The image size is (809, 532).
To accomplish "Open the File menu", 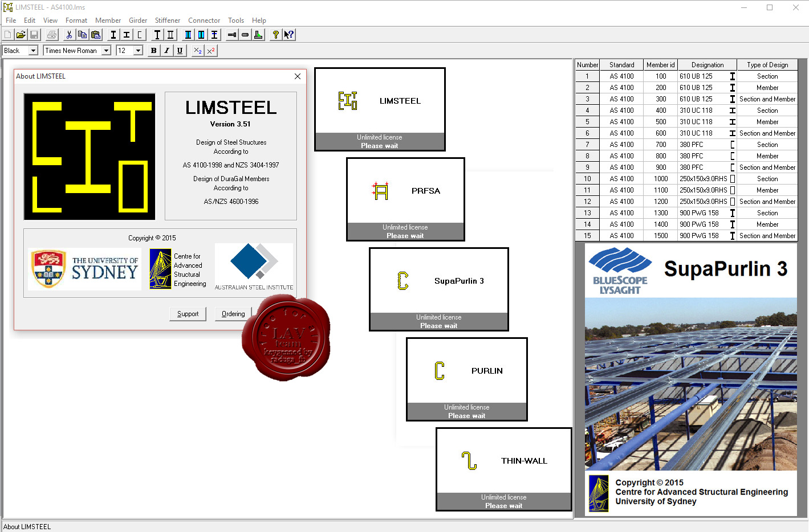I will click(x=11, y=21).
